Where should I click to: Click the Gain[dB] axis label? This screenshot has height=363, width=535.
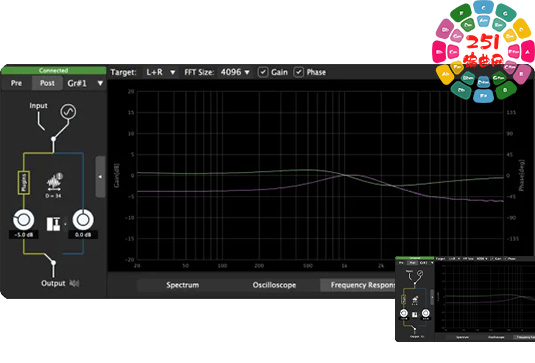117,175
